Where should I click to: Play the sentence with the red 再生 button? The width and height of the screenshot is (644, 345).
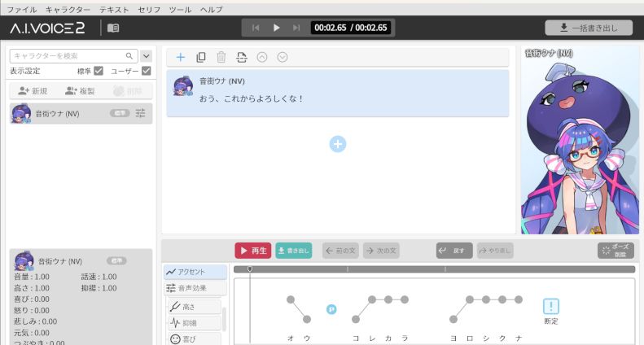click(x=253, y=251)
